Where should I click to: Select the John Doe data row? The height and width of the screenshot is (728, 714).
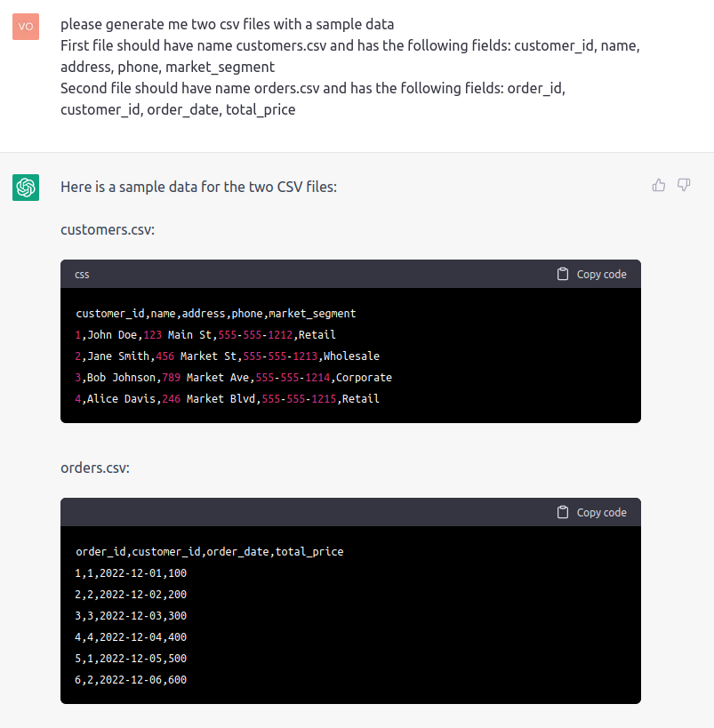[205, 335]
